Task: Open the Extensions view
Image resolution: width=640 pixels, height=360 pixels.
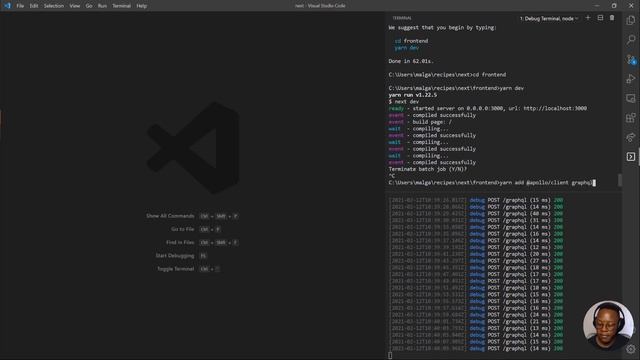Action: pos(631,118)
